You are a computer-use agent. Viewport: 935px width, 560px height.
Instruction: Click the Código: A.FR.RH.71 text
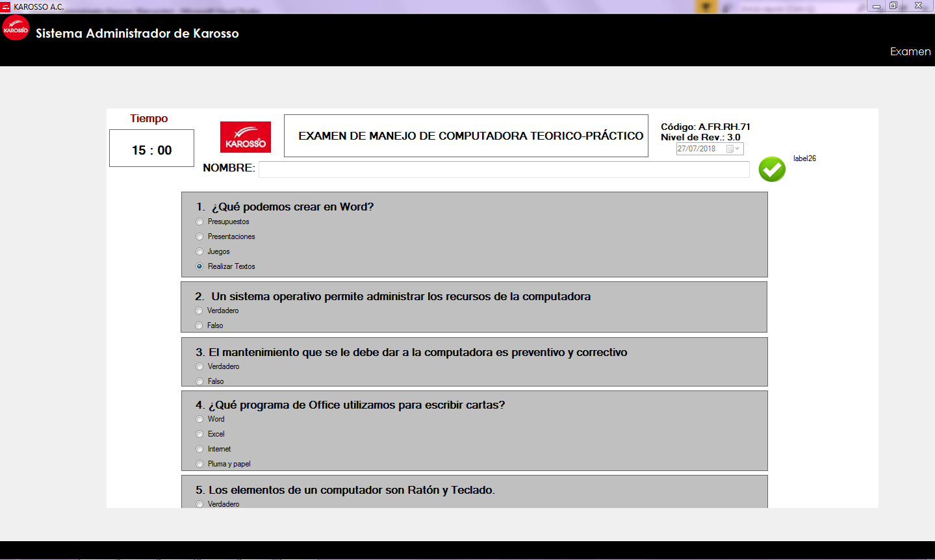click(706, 127)
